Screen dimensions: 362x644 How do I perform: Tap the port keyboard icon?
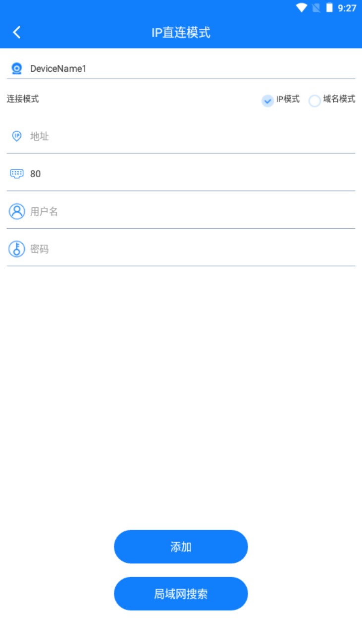(17, 174)
